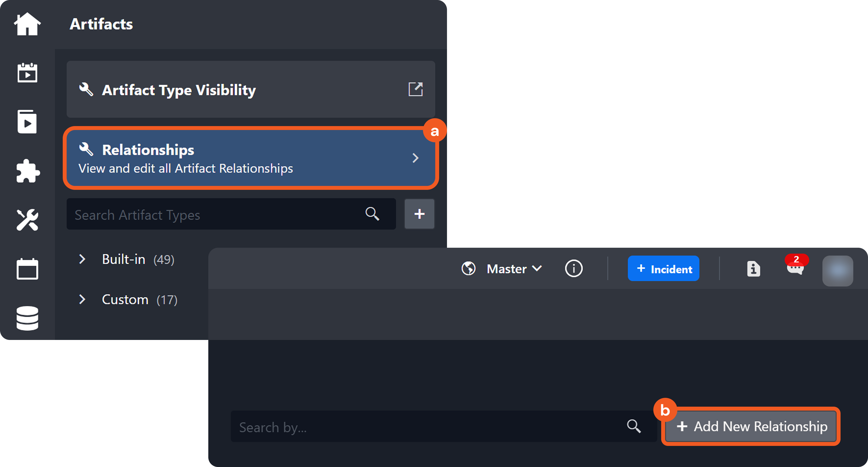The image size is (868, 467).
Task: Open the database stack sidebar icon
Action: point(27,318)
